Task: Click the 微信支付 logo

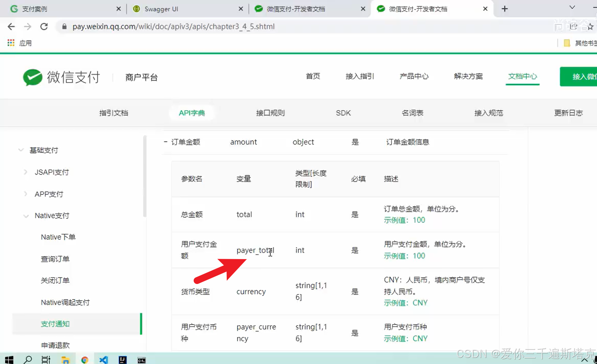Action: [x=62, y=77]
